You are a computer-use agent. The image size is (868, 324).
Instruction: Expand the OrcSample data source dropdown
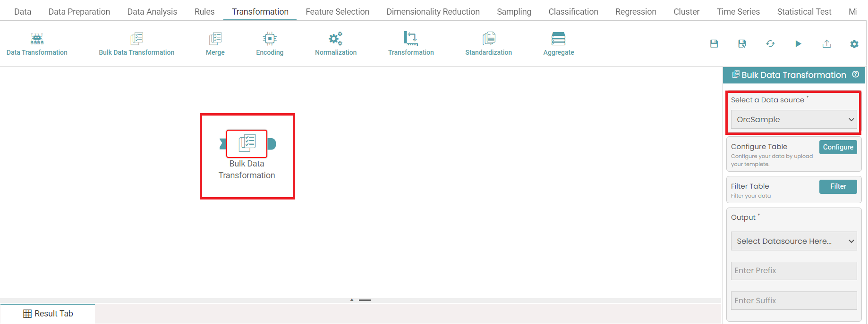pyautogui.click(x=793, y=120)
